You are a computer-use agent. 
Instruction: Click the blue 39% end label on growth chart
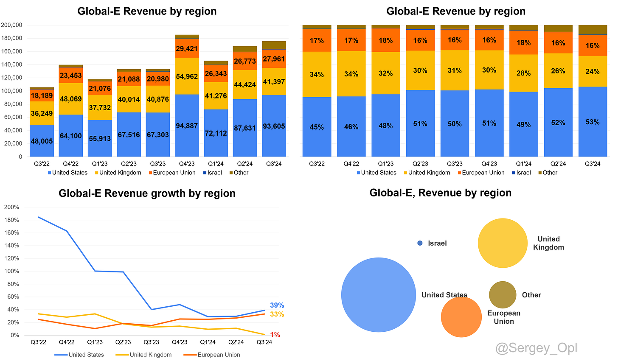[277, 305]
